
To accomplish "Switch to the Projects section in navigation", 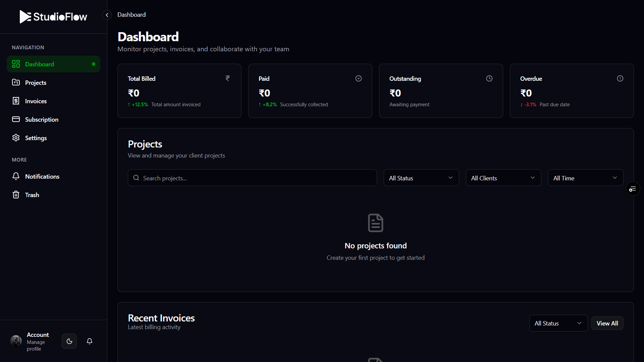I will point(36,82).
